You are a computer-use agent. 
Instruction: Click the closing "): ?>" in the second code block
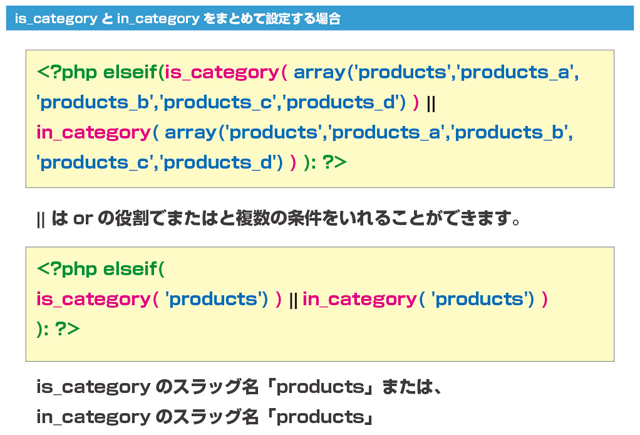[x=58, y=329]
